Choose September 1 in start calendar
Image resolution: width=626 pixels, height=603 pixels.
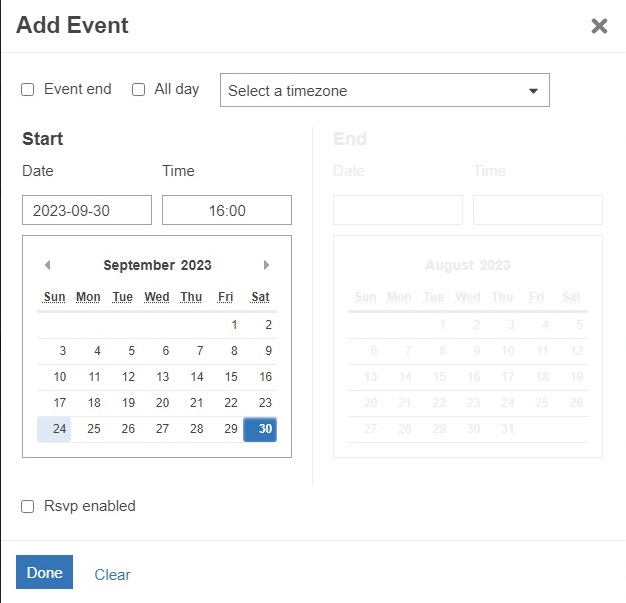coord(234,325)
